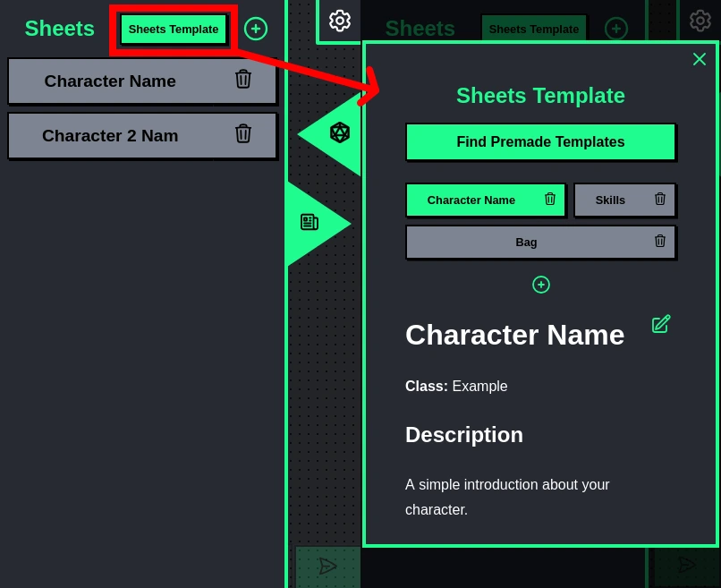Click the large Character Name title
The width and height of the screenshot is (721, 588).
point(514,335)
